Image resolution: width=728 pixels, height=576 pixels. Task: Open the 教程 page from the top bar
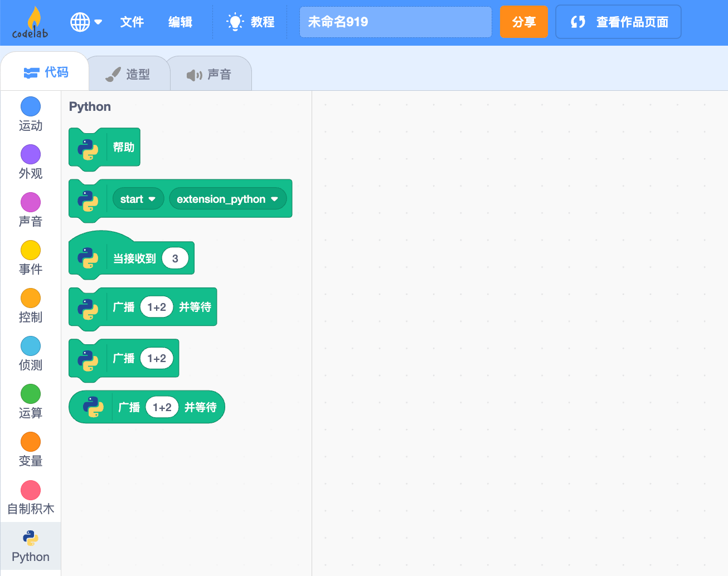click(x=250, y=22)
